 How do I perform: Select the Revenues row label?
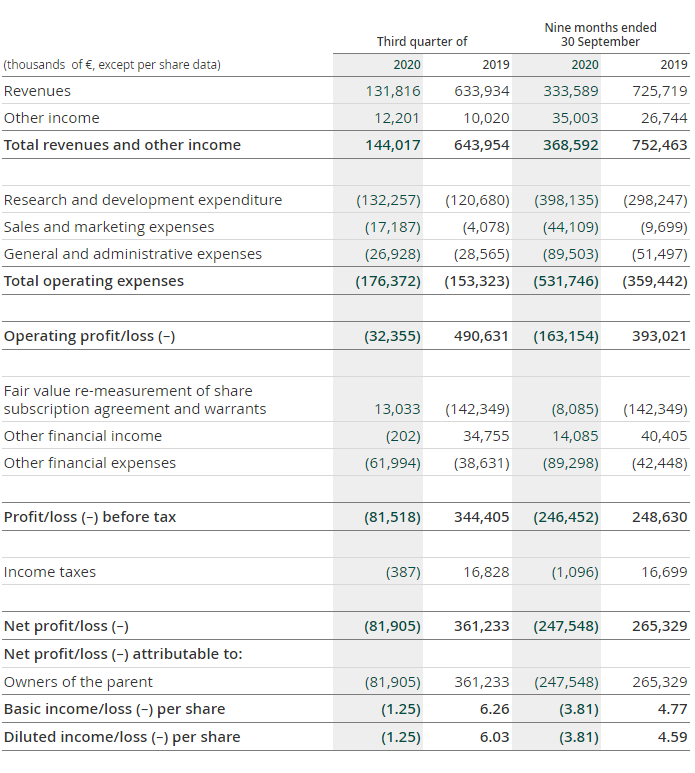click(x=37, y=91)
